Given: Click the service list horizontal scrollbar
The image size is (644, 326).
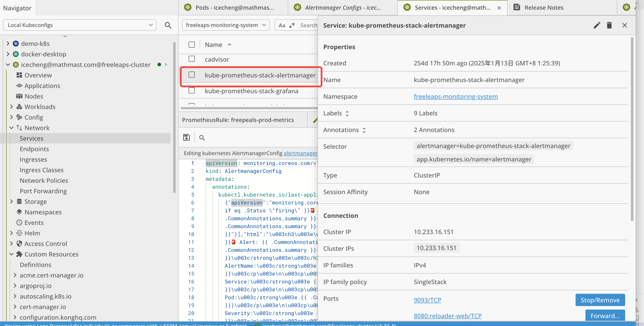Looking at the screenshot, I should coord(249,108).
